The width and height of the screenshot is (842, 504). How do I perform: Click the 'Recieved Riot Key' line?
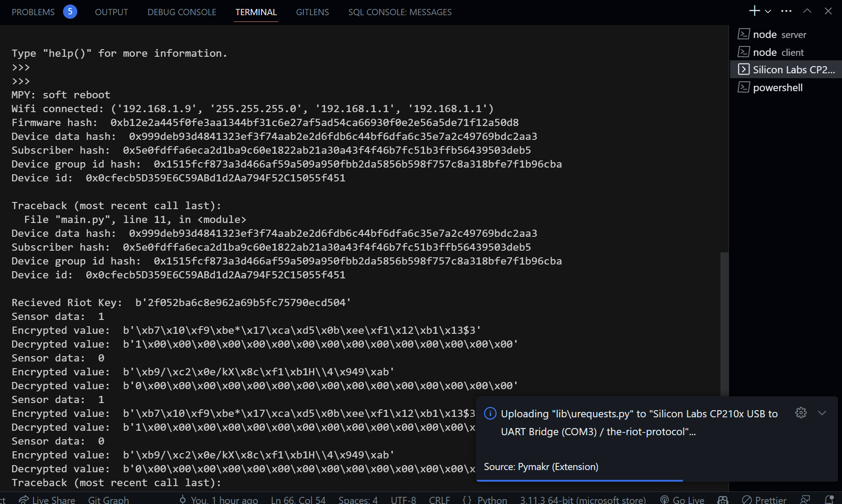[x=181, y=302]
